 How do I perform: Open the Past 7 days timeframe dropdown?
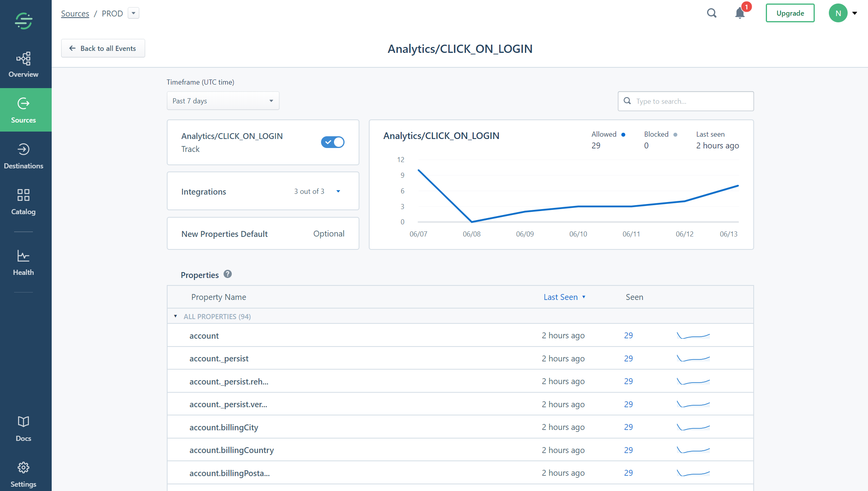point(223,101)
